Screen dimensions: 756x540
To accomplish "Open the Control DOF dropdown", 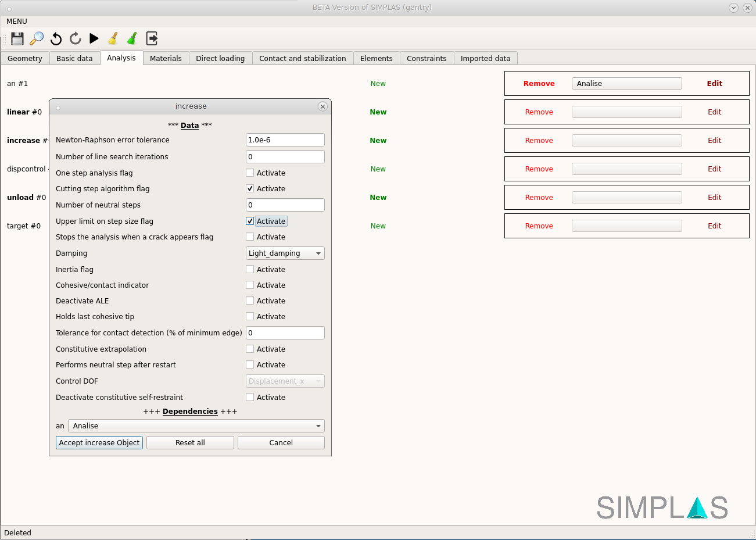I will point(285,381).
